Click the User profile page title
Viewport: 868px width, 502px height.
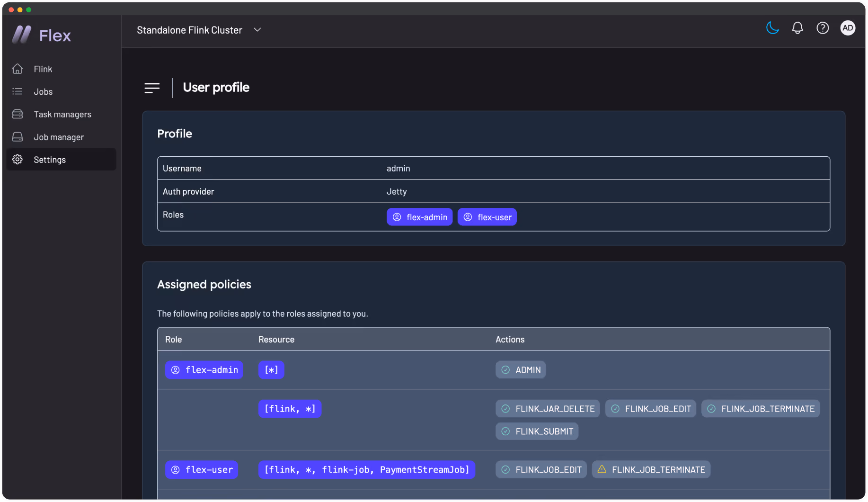[x=216, y=88]
